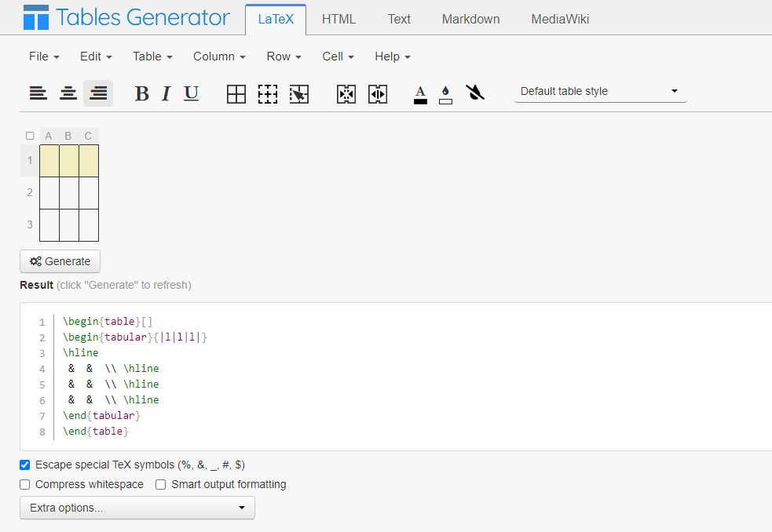This screenshot has height=532, width=772.
Task: Clear cell colors crossed-drop icon
Action: [475, 92]
